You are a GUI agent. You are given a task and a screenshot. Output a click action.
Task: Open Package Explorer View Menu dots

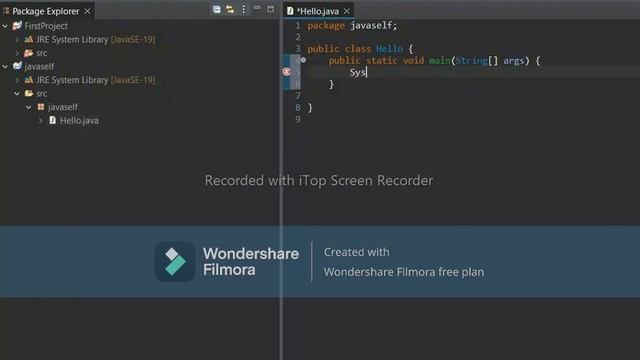pyautogui.click(x=244, y=9)
